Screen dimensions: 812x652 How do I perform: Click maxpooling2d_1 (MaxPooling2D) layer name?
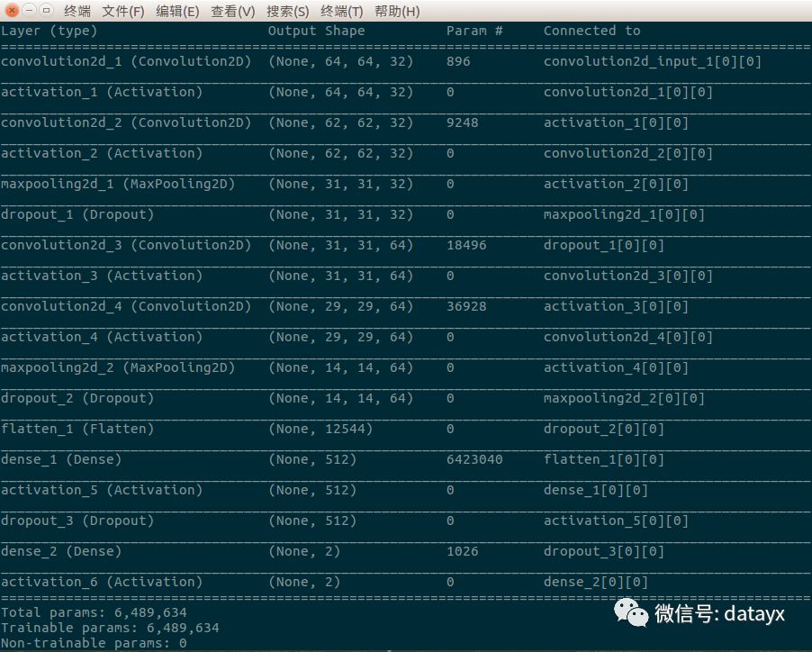[x=118, y=184]
